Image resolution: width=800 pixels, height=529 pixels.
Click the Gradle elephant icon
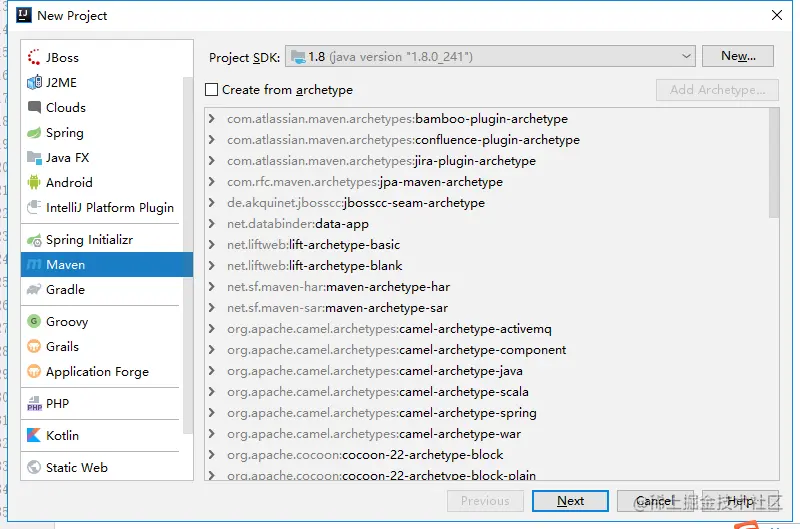click(34, 289)
